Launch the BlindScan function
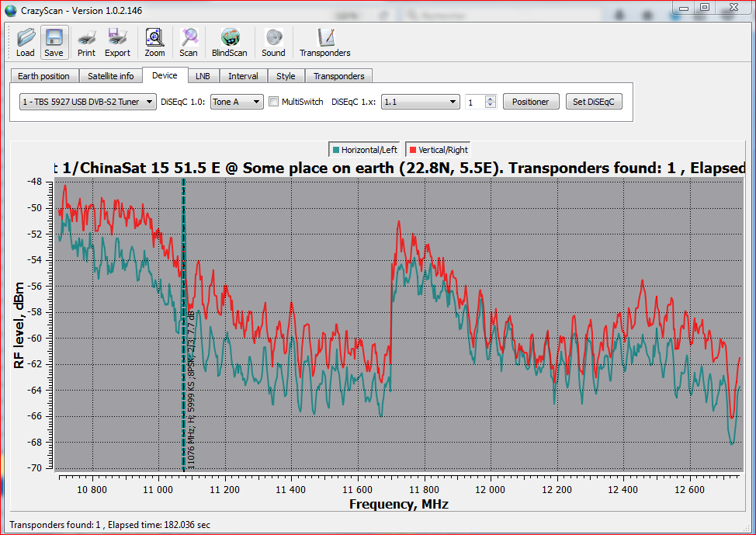This screenshot has height=535, width=756. click(229, 42)
